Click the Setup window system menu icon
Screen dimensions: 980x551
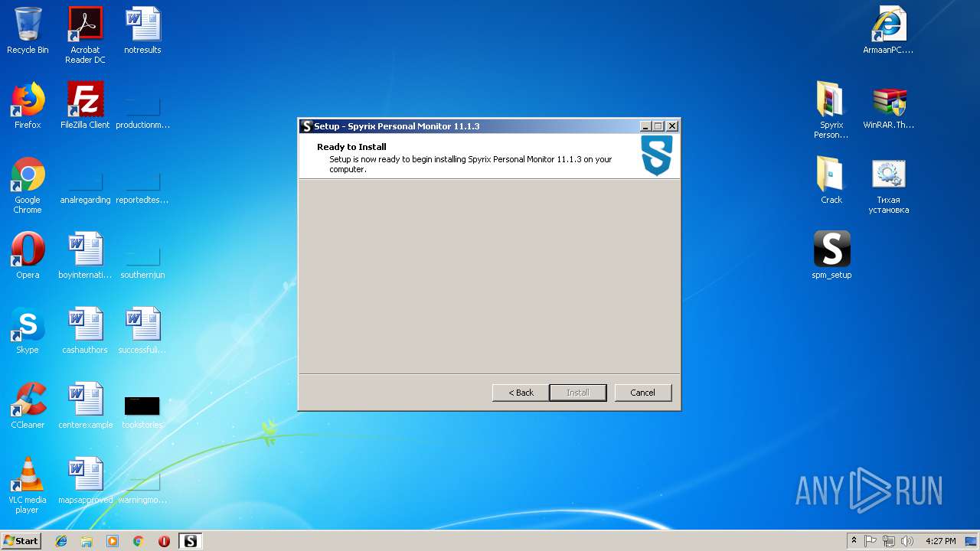click(x=306, y=126)
